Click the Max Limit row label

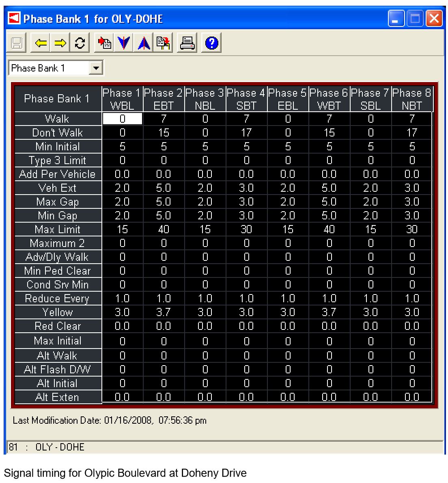tap(58, 229)
